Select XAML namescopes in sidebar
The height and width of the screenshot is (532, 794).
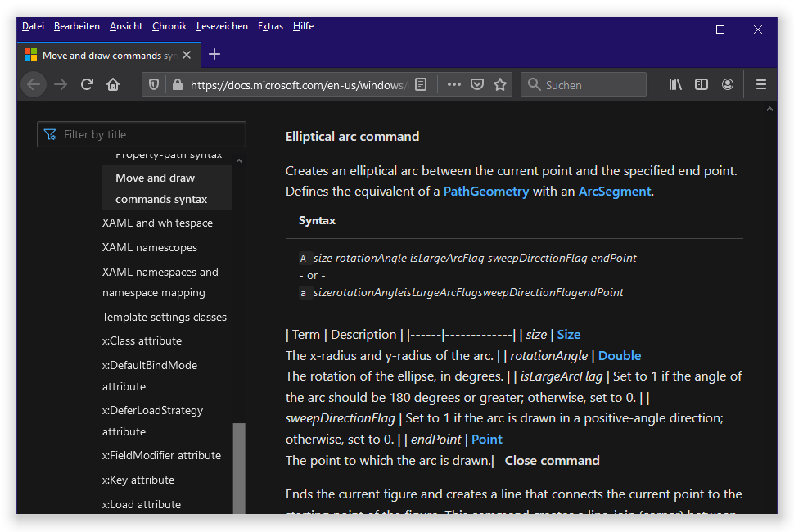coord(150,247)
